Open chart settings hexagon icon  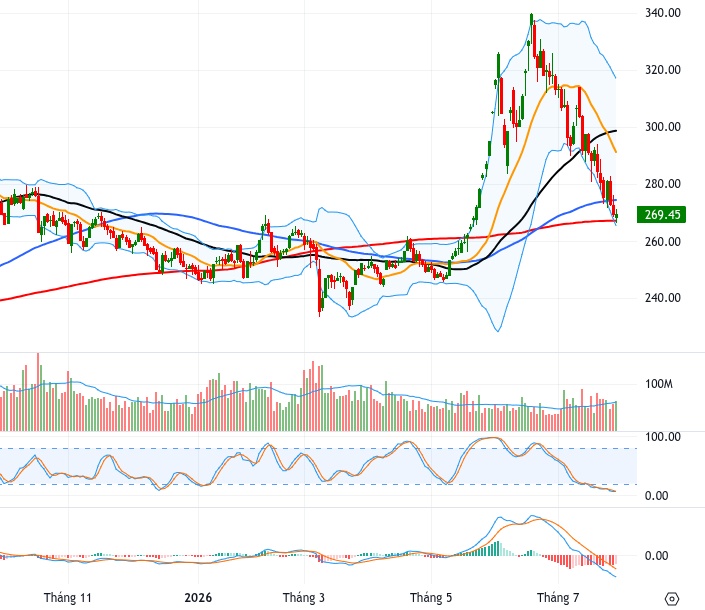click(671, 599)
